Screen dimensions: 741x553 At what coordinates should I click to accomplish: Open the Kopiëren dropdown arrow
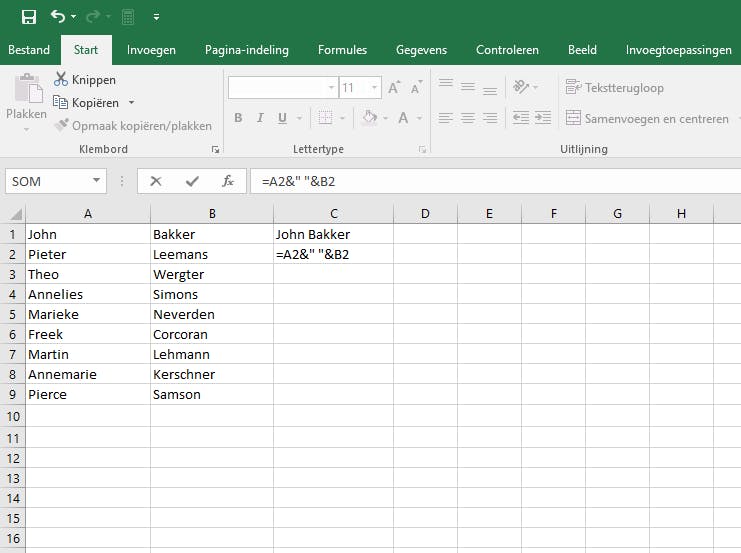pyautogui.click(x=131, y=103)
